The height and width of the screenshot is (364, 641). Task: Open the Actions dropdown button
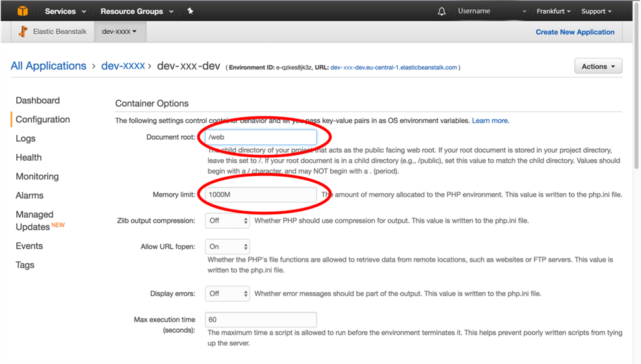598,66
